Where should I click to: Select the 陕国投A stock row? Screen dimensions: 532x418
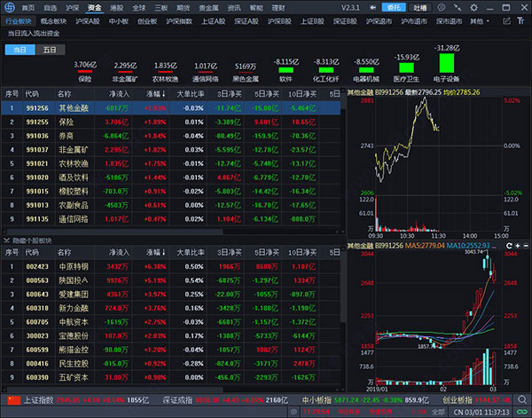(171, 280)
